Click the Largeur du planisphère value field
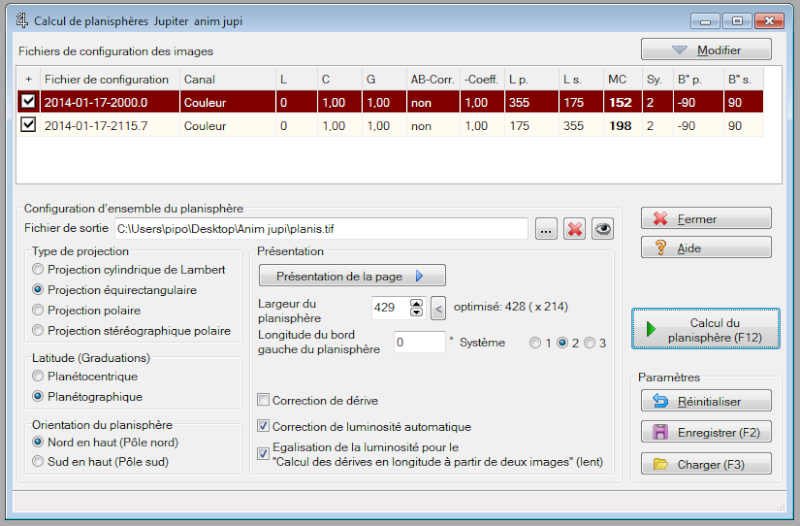 pos(390,308)
